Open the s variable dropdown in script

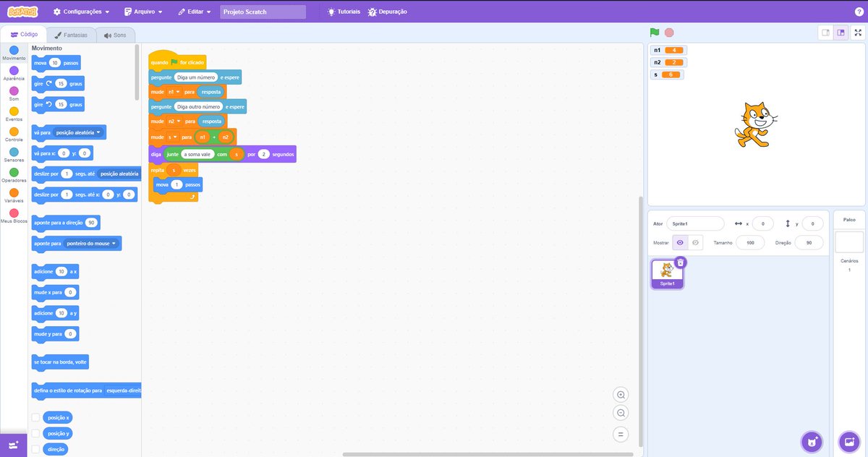pos(172,137)
